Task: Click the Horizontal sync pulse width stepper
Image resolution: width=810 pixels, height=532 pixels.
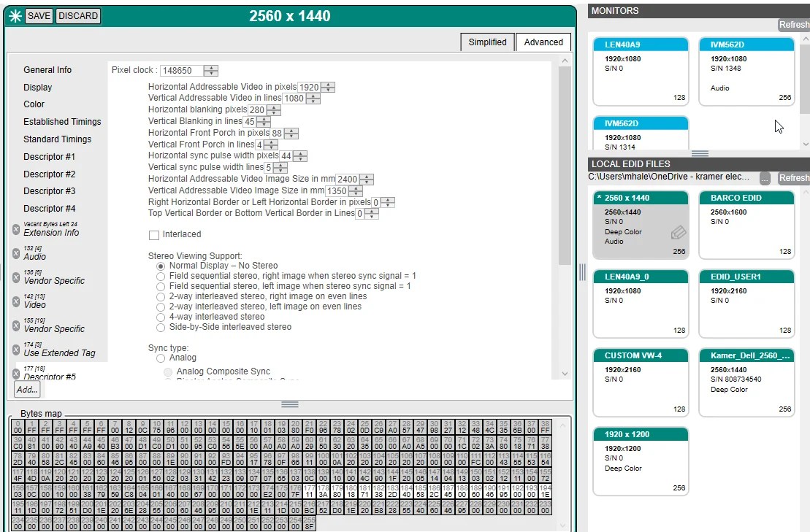Action: click(x=300, y=156)
